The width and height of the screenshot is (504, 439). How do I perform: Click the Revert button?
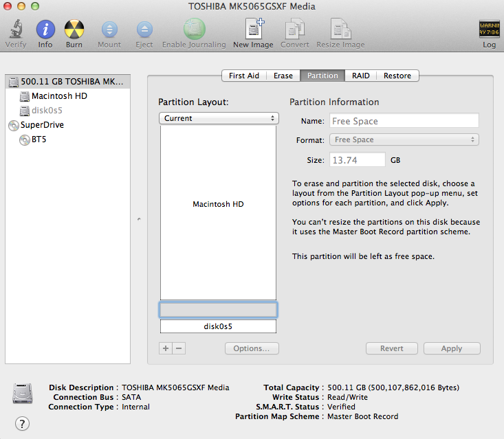tap(392, 348)
